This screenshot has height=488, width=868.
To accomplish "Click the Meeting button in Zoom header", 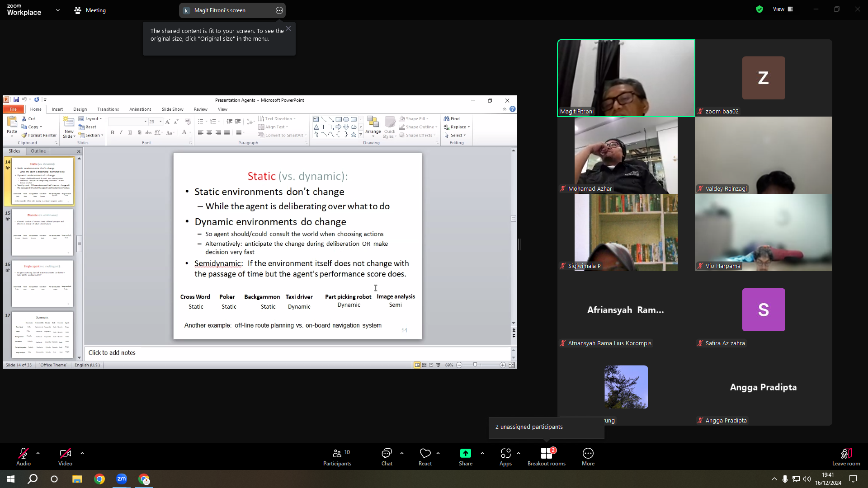I will pos(90,10).
